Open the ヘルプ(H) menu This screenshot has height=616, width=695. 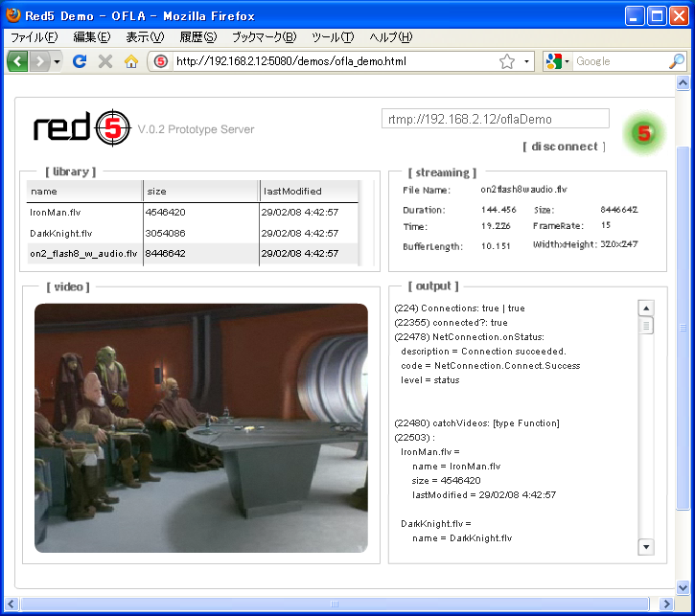tap(390, 37)
